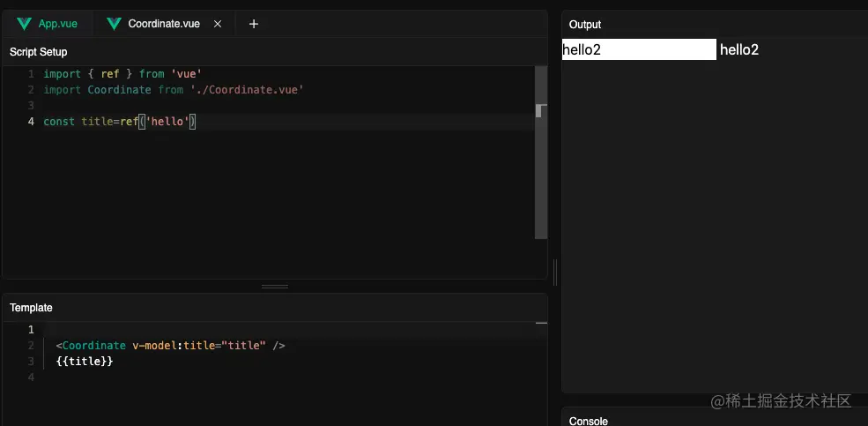Click the horizontal splitter between Script and Template
Viewport: 868px width, 426px height.
click(x=275, y=287)
